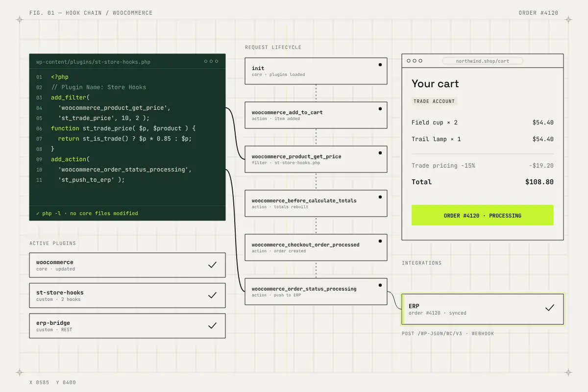Click the 'Trade pricing -15%' line
Screen dimensions: 588x392
(443, 166)
